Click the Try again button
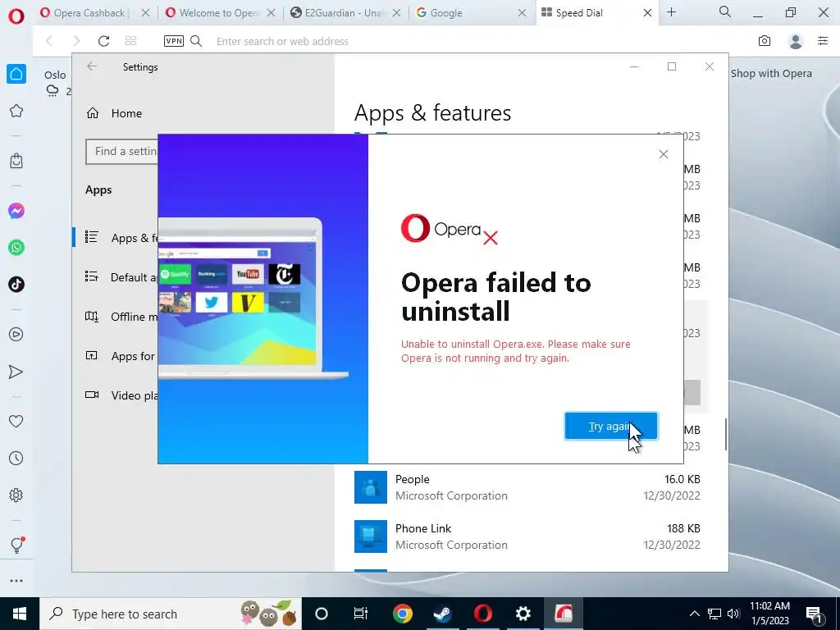Screen dimensions: 840x630 point(610,426)
